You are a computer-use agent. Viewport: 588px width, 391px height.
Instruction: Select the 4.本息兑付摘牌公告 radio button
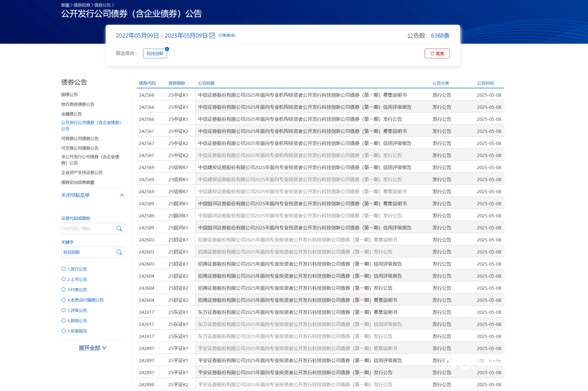click(63, 300)
